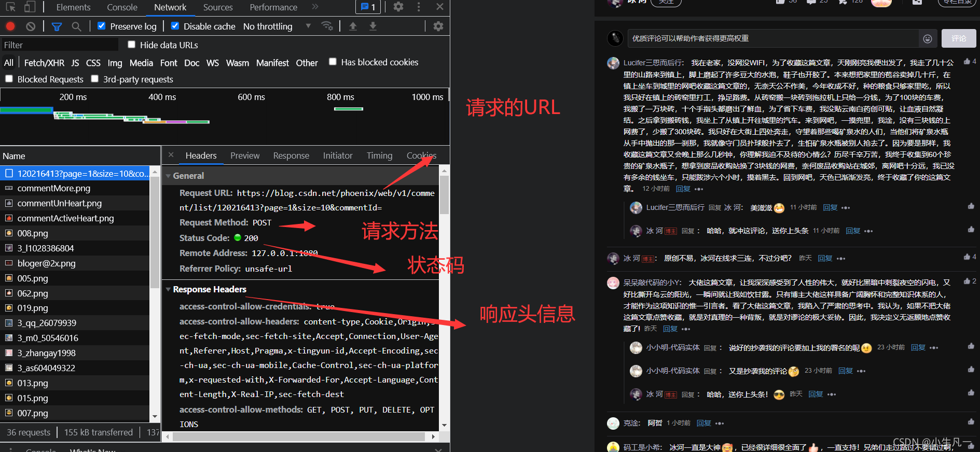Select the 3_qq_26079939 request
Screen dimensions: 980x452
75,323
